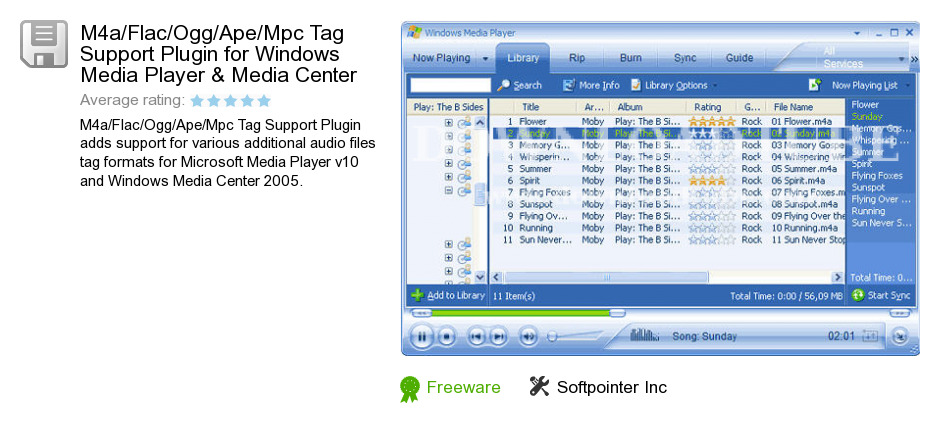Click the Play: The B Sides tree header
The image size is (940, 433).
pyautogui.click(x=448, y=107)
